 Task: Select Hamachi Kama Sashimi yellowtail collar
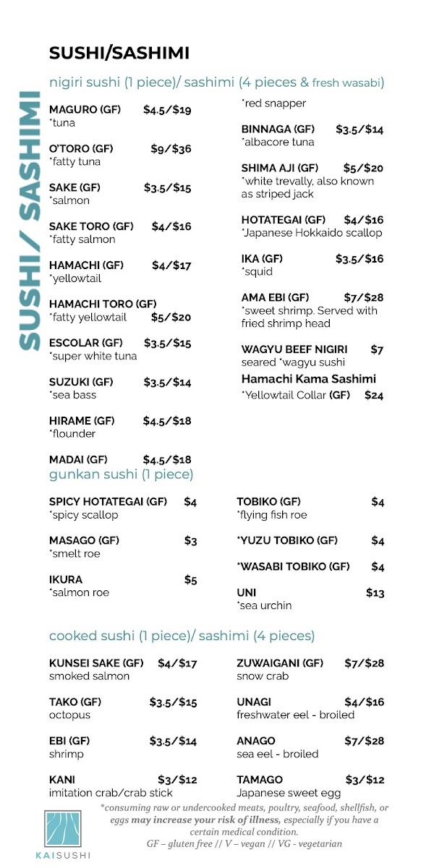click(x=312, y=387)
